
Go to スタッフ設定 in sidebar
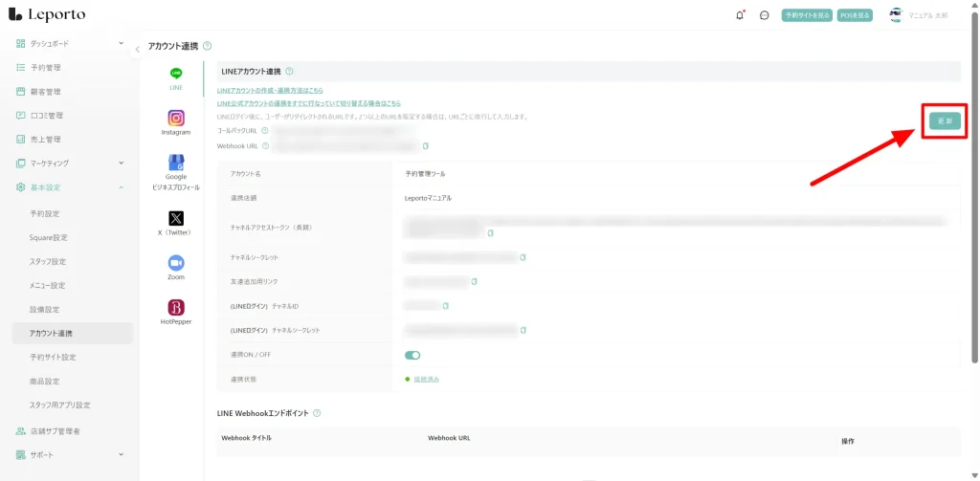(48, 261)
